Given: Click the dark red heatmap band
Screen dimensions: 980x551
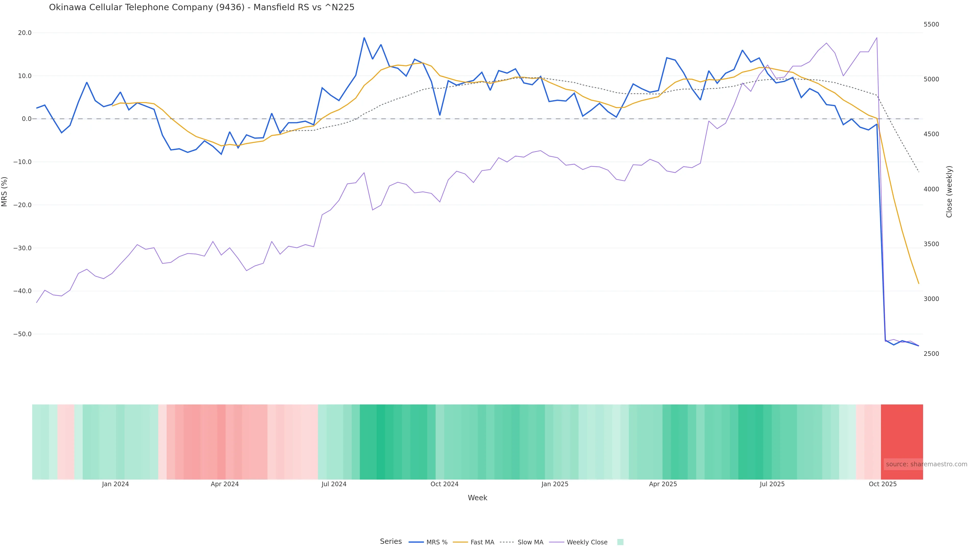Looking at the screenshot, I should coord(902,441).
